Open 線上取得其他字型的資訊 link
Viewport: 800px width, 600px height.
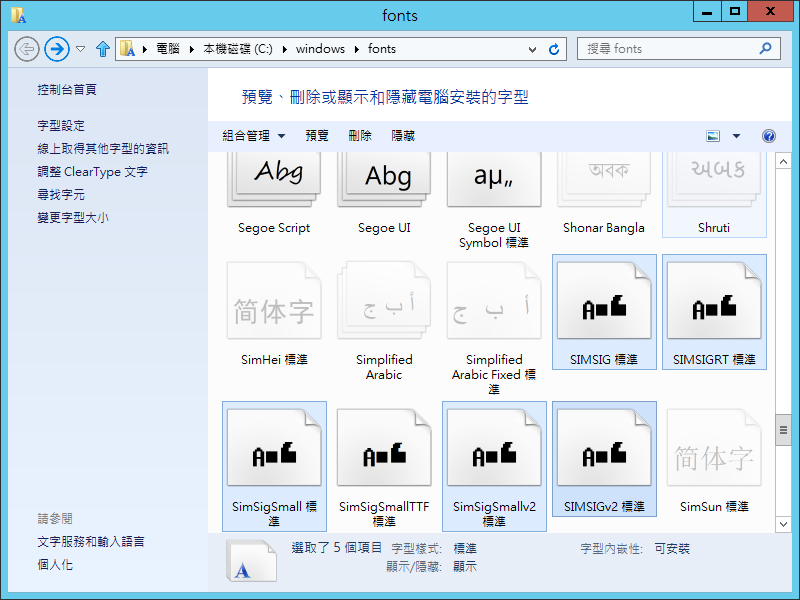103,148
